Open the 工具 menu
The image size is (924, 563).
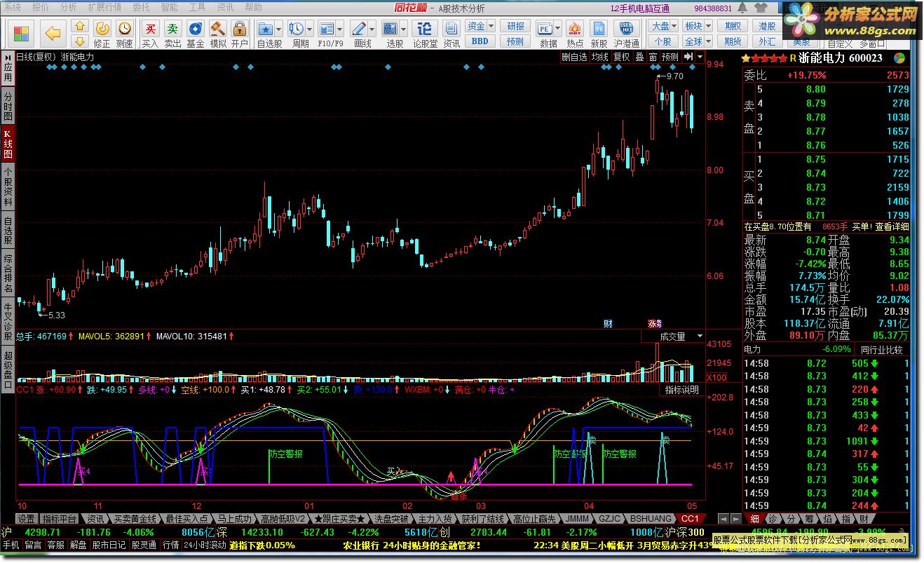(197, 7)
